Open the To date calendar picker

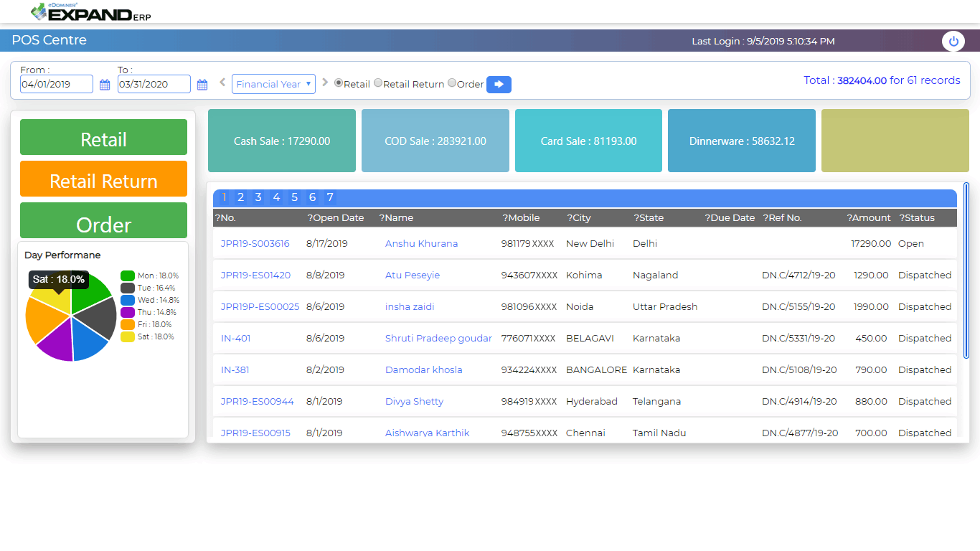pos(202,84)
